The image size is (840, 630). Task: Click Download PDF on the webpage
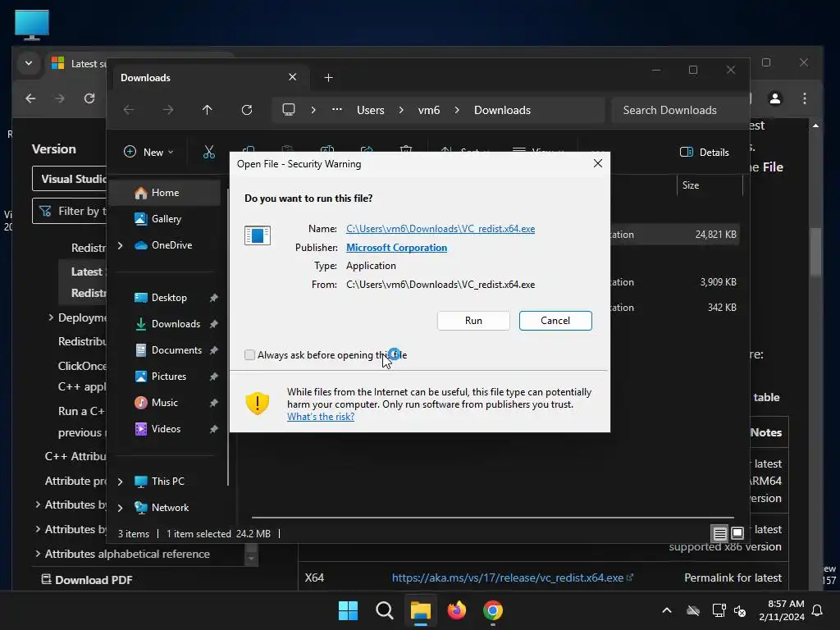click(87, 580)
